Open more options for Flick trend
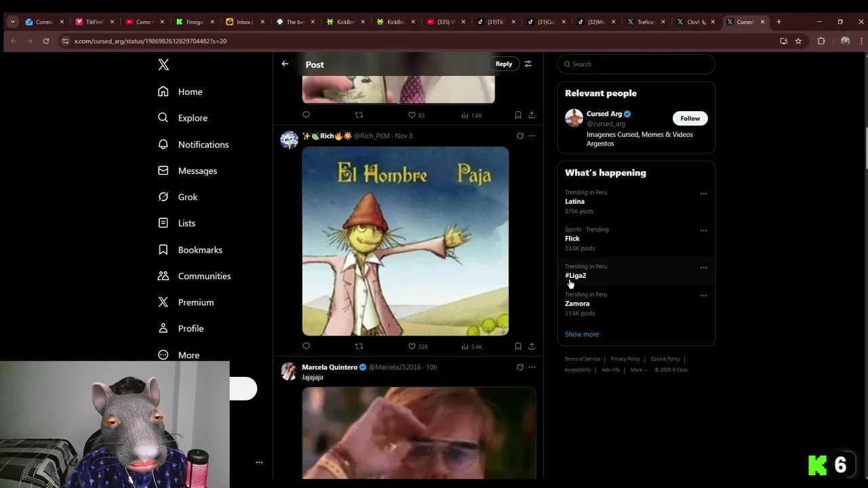 pyautogui.click(x=703, y=230)
